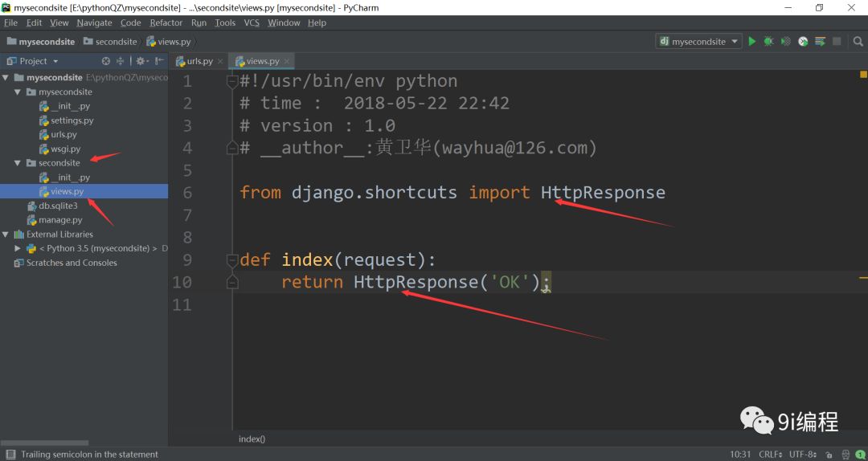Screen dimensions: 868x461
Task: Click the grey Stop square icon
Action: tap(837, 42)
